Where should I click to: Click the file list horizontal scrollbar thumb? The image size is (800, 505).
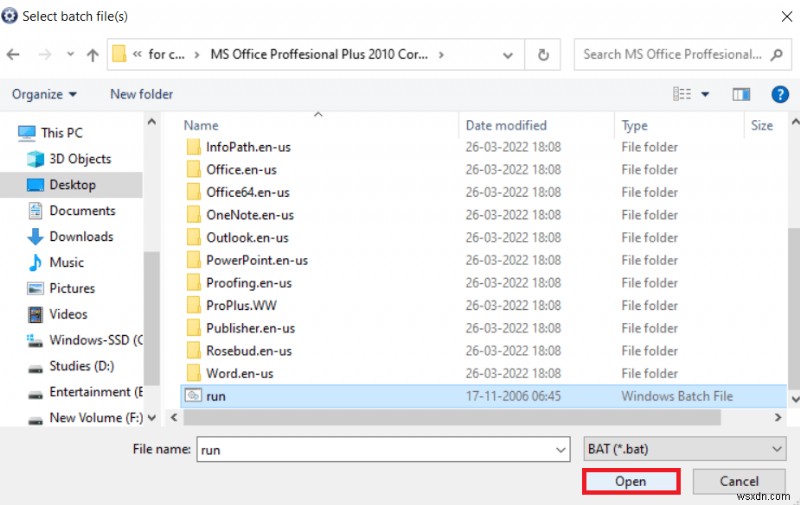click(452, 418)
